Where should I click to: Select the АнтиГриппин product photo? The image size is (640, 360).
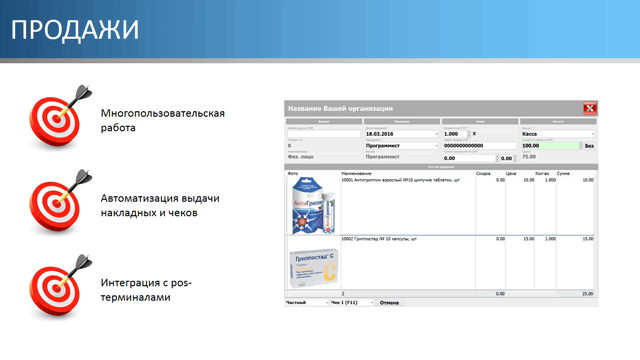point(314,205)
